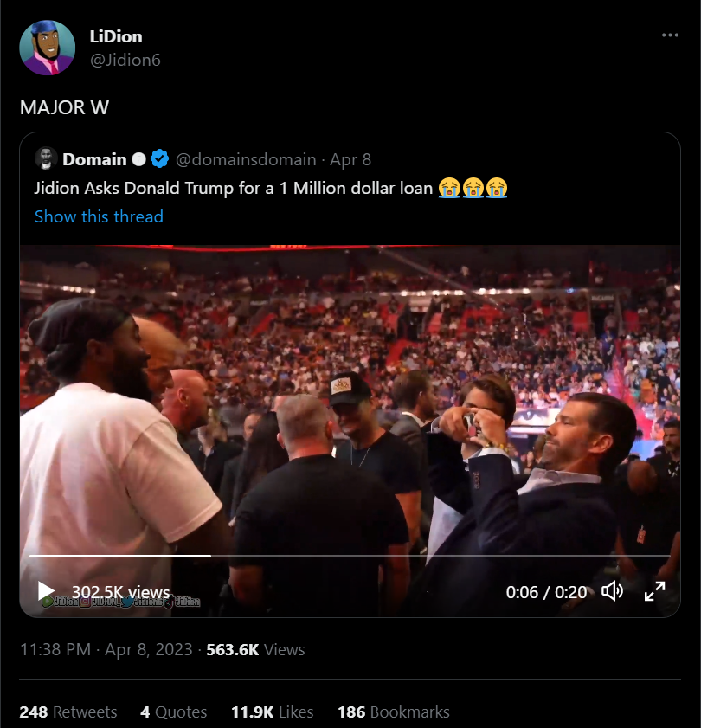Viewport: 701px width, 728px height.
Task: Seek using the video progress bar
Action: [x=346, y=553]
